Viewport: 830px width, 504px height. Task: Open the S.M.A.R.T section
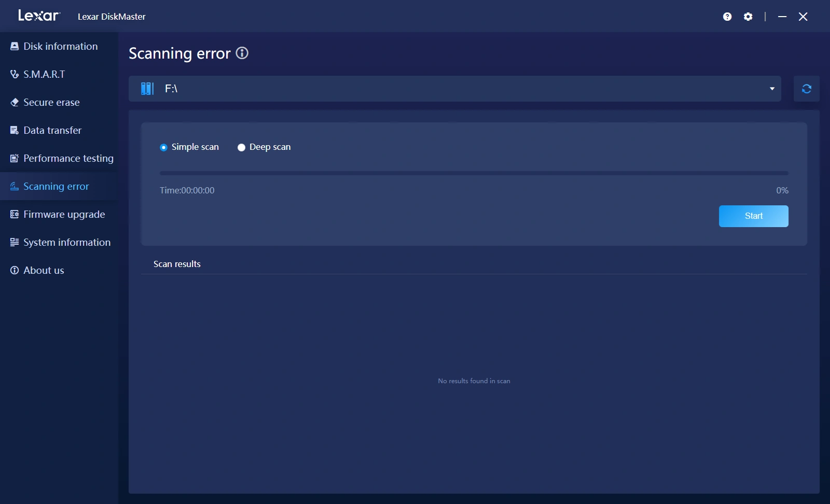point(59,74)
